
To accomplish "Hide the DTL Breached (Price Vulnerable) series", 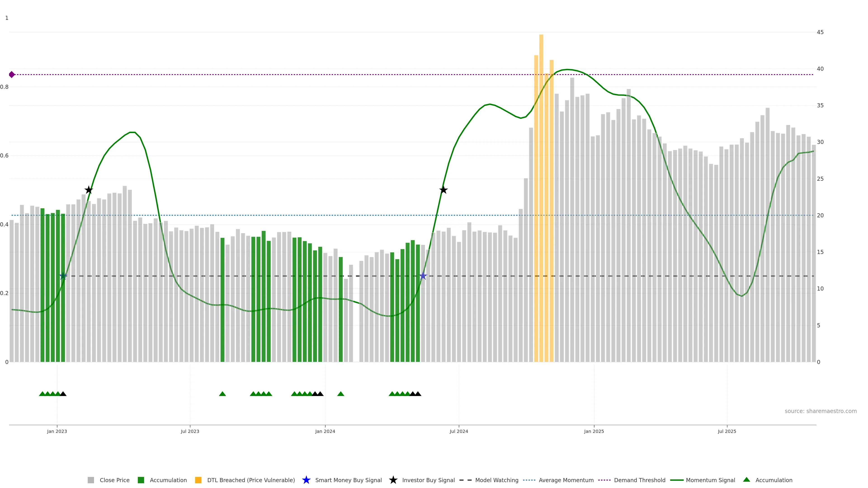I will point(251,480).
